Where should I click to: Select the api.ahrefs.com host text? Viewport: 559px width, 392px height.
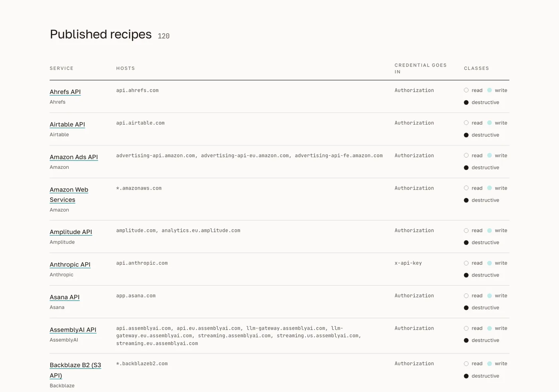pos(137,91)
